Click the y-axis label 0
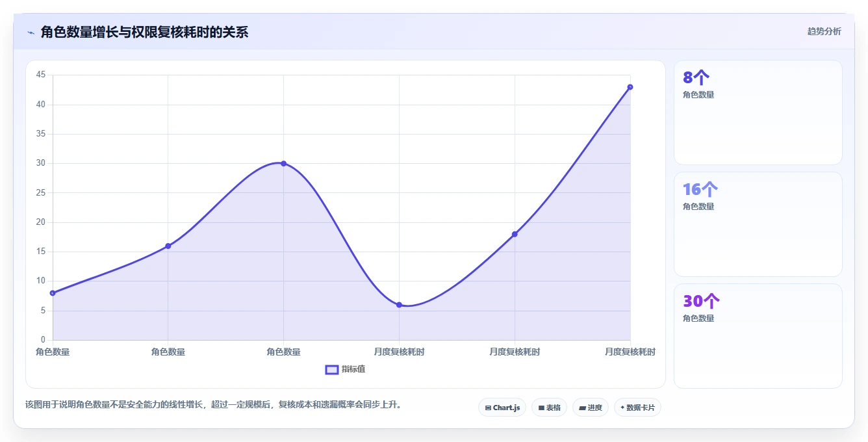The height and width of the screenshot is (442, 868). (x=43, y=340)
